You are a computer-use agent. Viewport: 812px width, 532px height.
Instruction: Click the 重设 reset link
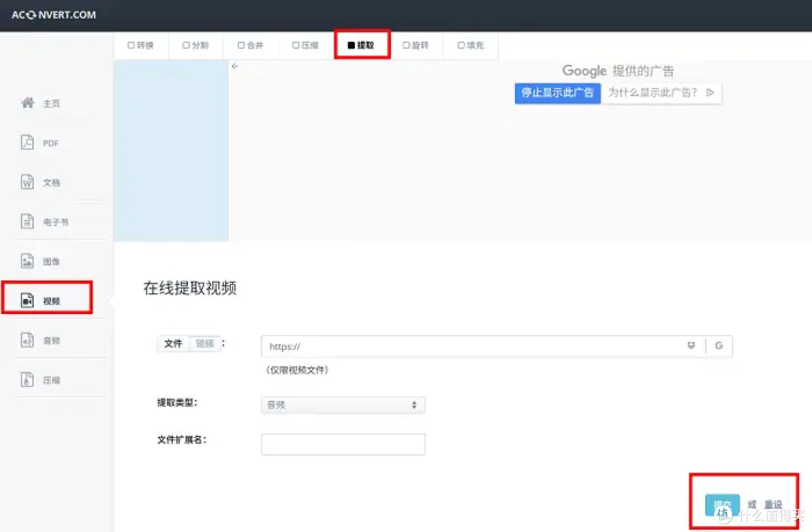pos(773,504)
